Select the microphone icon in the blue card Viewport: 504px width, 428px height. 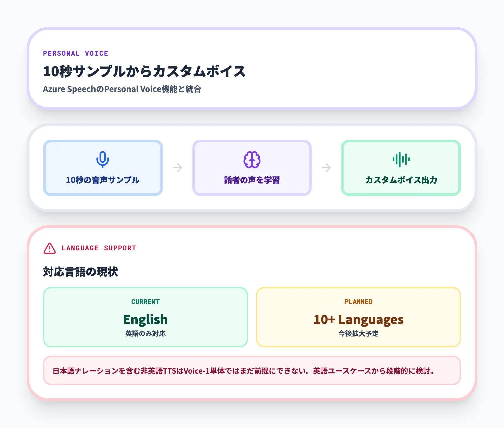point(103,159)
